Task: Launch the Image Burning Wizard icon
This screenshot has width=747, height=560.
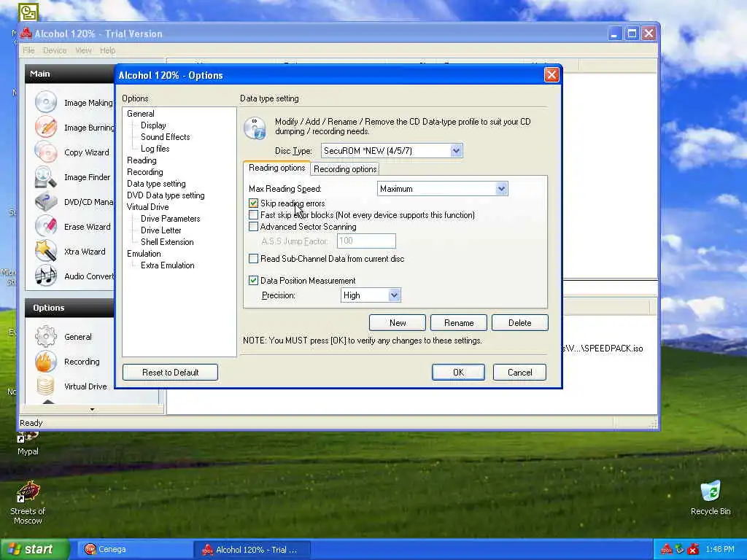Action: tap(46, 127)
